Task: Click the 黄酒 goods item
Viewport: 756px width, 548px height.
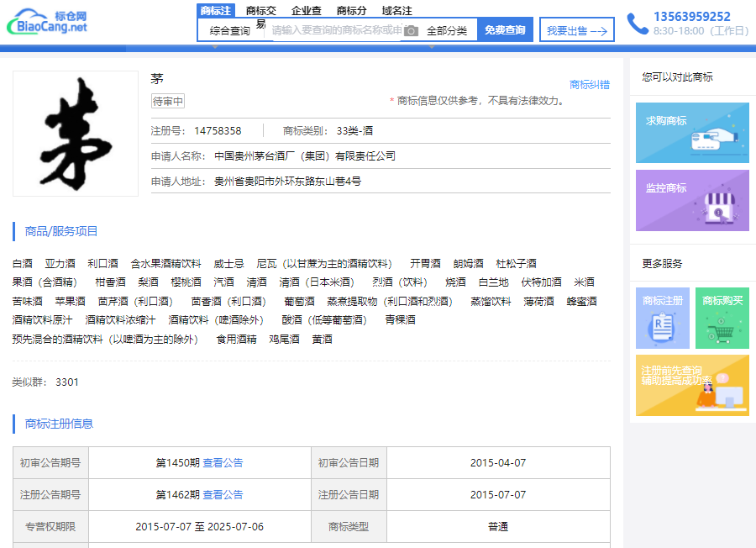Action: 322,339
